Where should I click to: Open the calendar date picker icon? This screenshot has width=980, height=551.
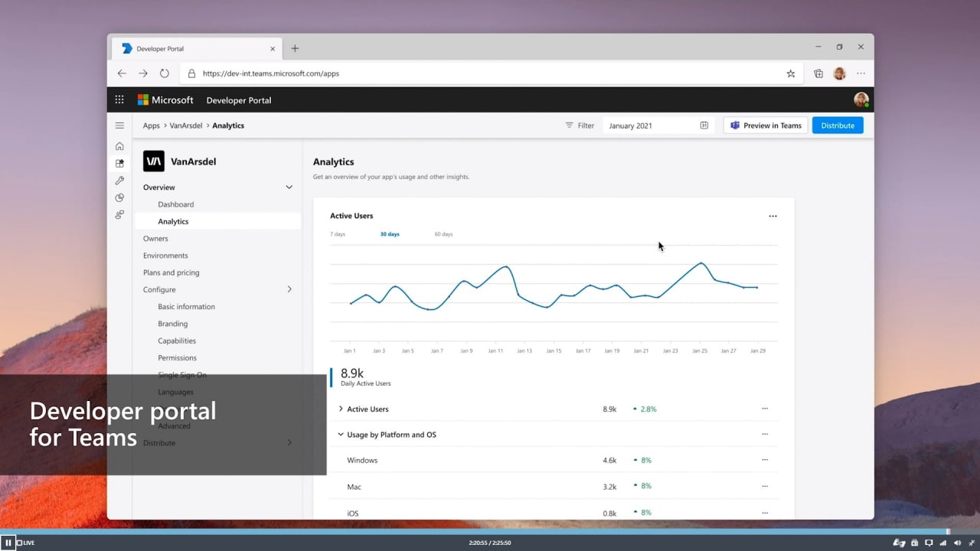coord(704,126)
